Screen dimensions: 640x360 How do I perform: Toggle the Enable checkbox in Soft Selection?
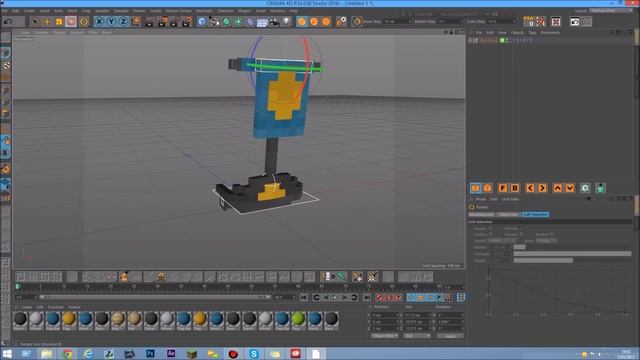(490, 229)
